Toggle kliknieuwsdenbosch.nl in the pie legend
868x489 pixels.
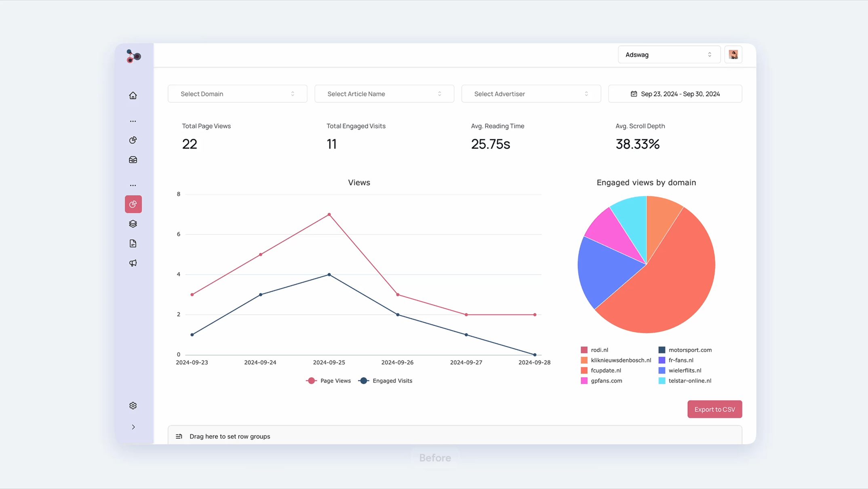616,360
